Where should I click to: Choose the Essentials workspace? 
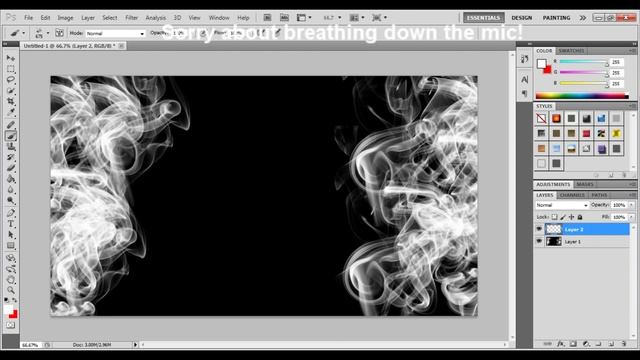click(483, 18)
